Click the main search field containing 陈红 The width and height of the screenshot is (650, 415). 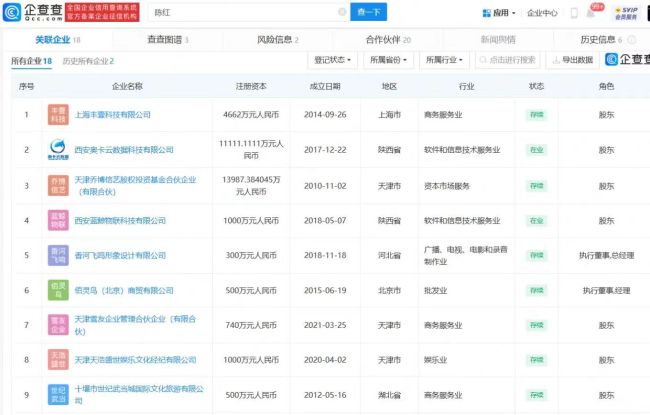[249, 12]
